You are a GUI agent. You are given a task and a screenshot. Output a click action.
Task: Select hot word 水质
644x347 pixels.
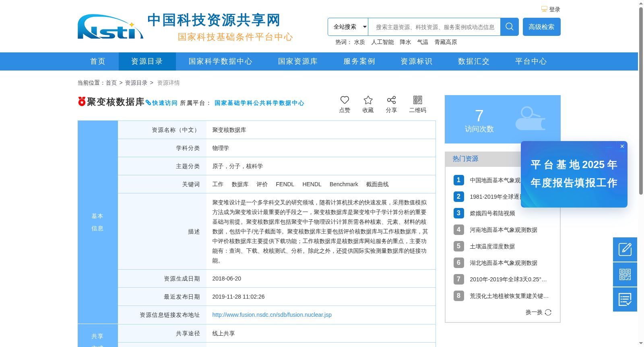click(359, 42)
